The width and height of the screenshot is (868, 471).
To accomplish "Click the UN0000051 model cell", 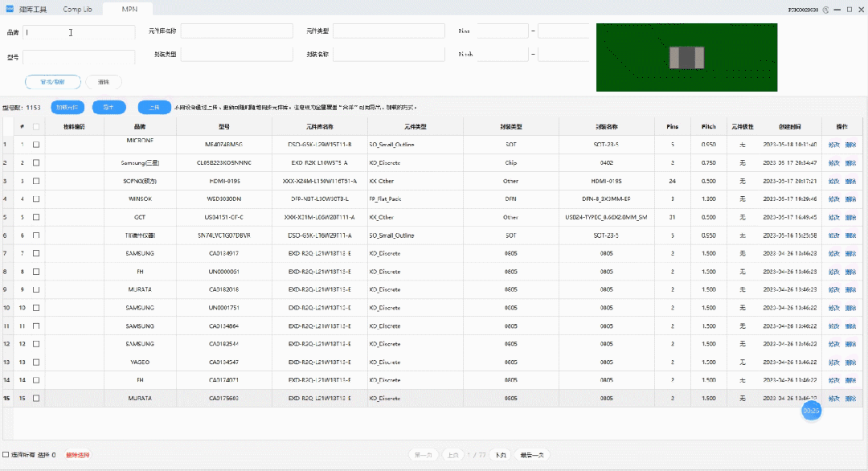I will point(224,272).
